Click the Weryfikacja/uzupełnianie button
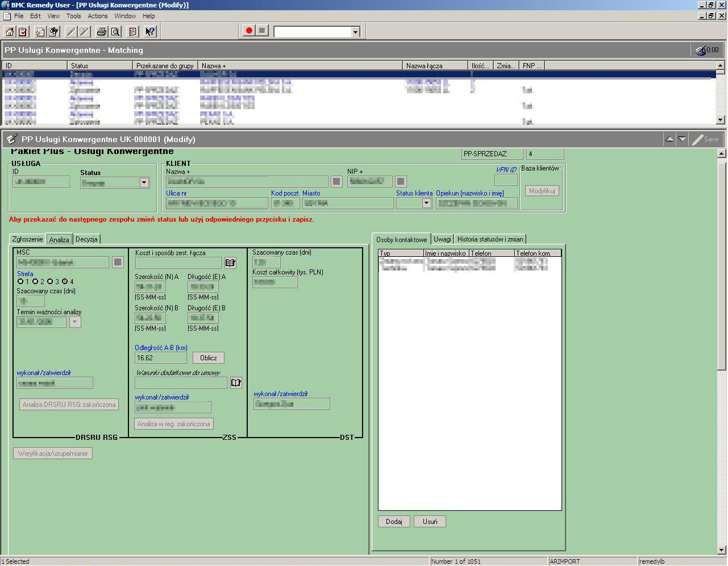 53,453
